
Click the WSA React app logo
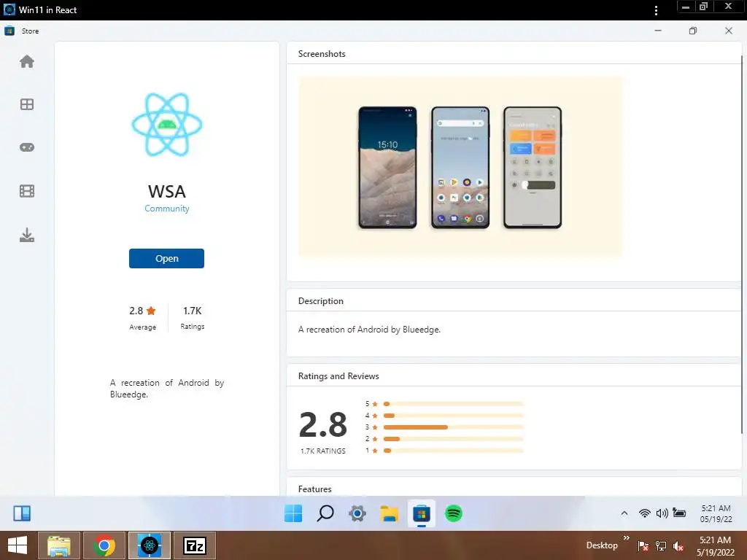167,125
